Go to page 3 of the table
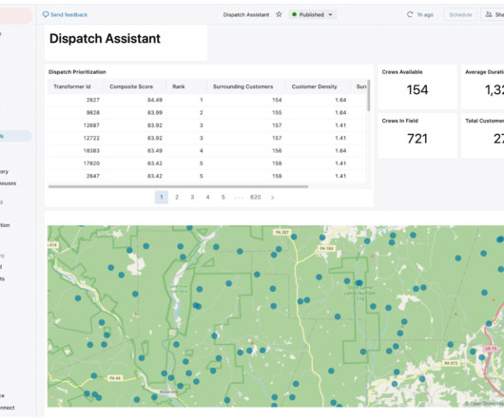This screenshot has width=504, height=420. point(192,197)
